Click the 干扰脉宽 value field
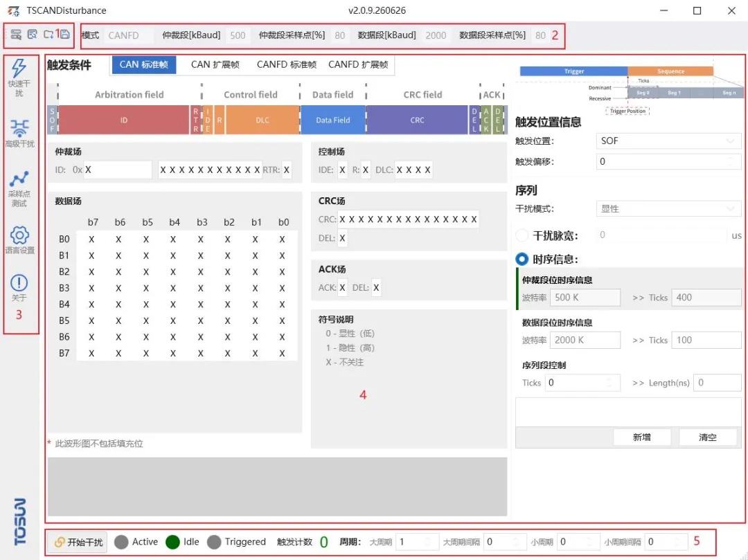Screen dimensions: 748x560 pyautogui.click(x=661, y=235)
